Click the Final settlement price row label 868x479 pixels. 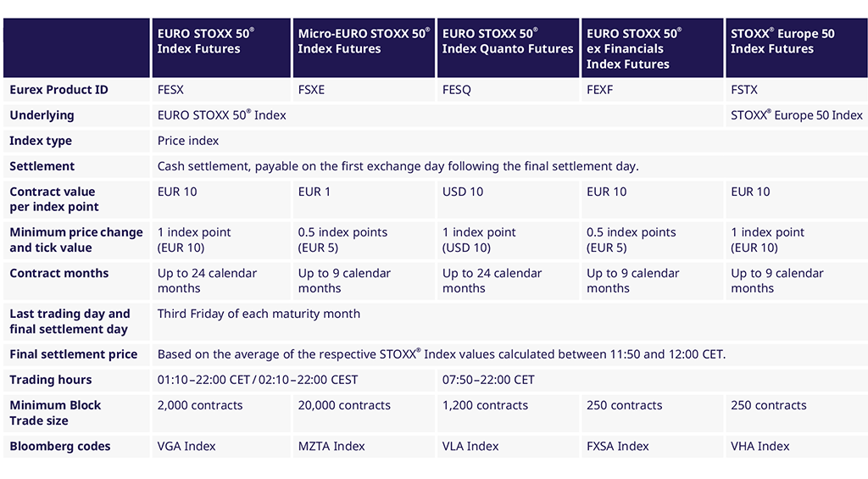(x=73, y=354)
